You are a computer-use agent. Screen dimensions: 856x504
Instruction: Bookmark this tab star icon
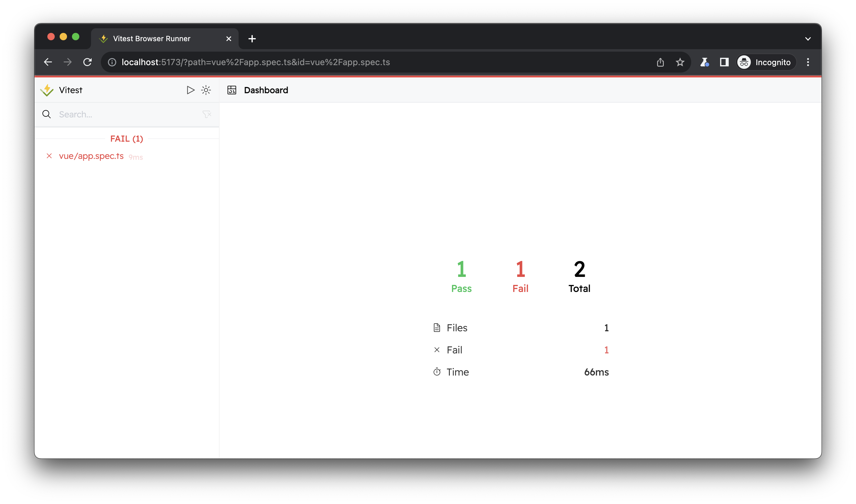pyautogui.click(x=680, y=62)
